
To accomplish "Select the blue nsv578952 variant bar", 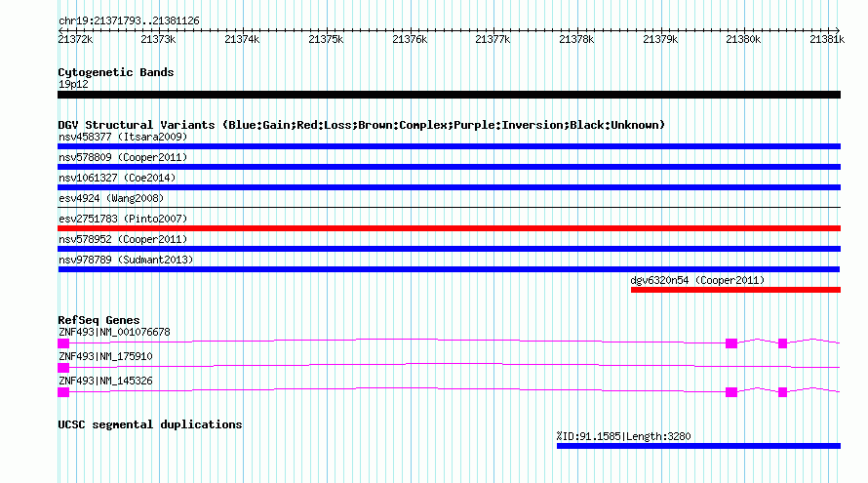I will pyautogui.click(x=449, y=249).
